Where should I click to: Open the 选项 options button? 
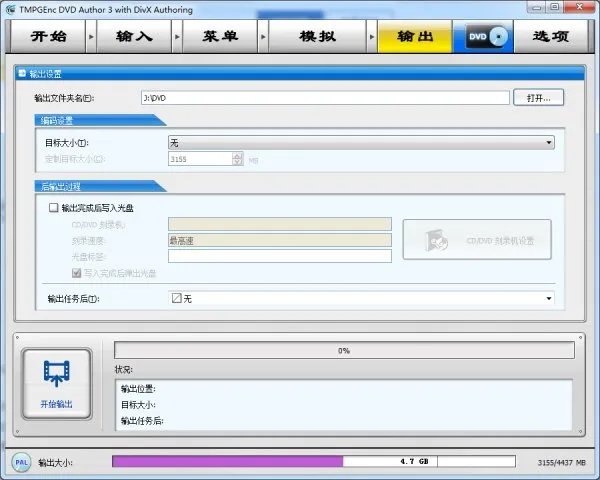pos(551,37)
